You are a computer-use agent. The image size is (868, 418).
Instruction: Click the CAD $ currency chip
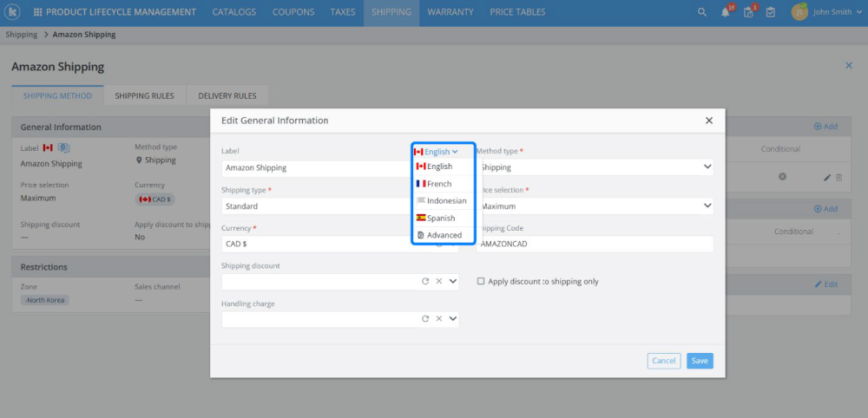click(155, 199)
